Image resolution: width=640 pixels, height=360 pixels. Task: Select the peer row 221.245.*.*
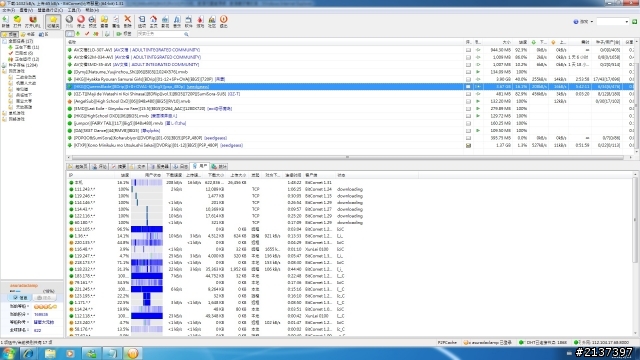351,289
